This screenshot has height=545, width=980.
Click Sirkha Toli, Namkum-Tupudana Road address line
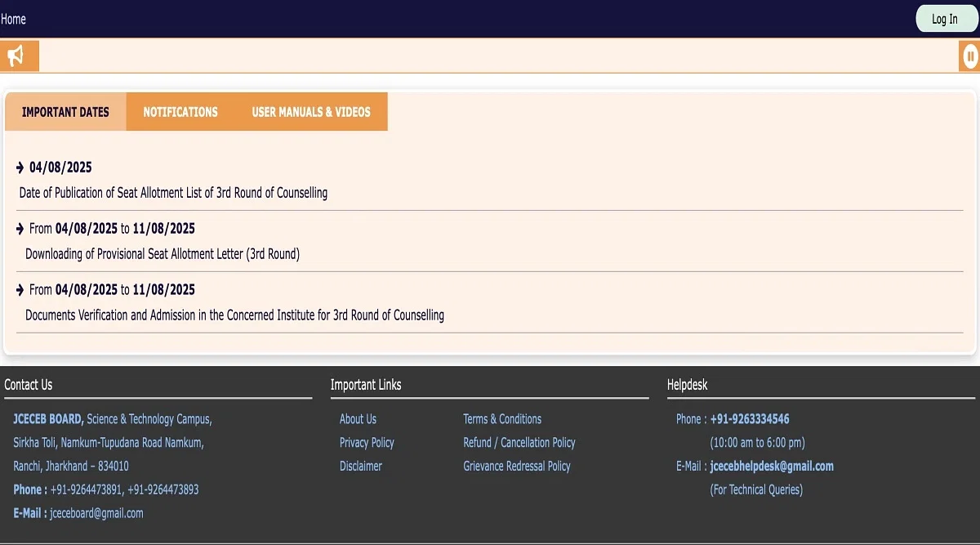[x=109, y=443]
